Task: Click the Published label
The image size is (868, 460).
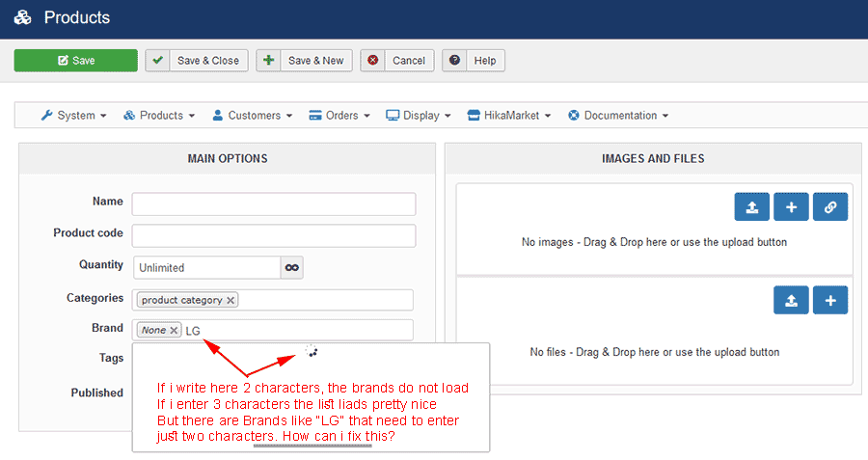Action: click(96, 392)
